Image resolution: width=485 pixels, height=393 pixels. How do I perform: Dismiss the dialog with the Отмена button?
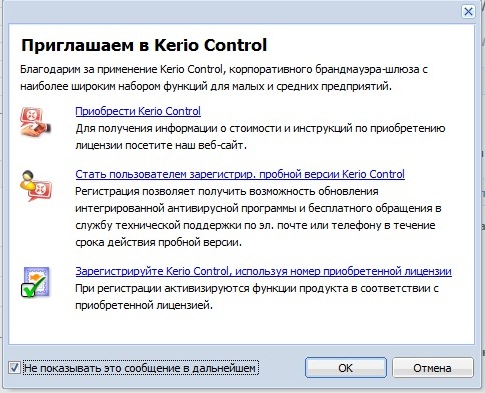coord(432,368)
